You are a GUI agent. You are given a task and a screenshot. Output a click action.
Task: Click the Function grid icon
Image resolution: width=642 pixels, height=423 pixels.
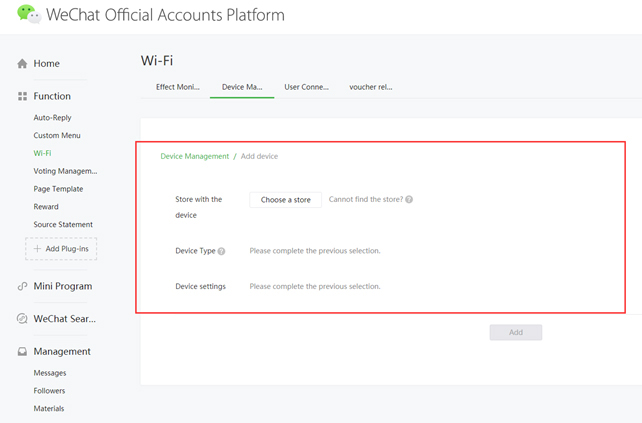tap(22, 96)
